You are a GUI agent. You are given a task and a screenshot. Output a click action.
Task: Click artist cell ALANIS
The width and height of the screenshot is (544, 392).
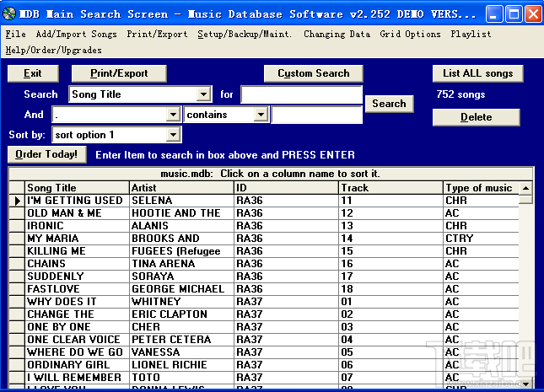182,226
